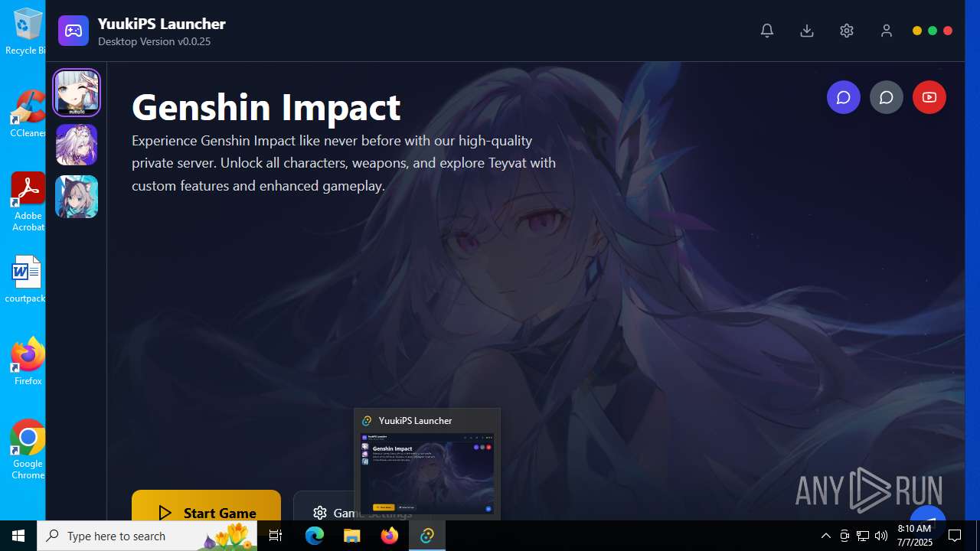
Task: Click the YuukiPS Launcher gamepad logo
Action: click(x=73, y=31)
